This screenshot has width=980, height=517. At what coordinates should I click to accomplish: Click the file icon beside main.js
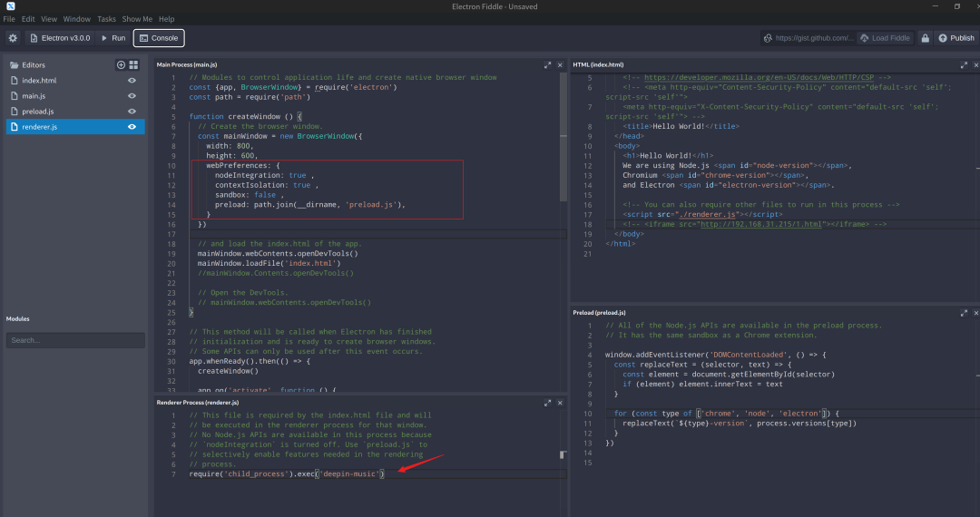(15, 96)
